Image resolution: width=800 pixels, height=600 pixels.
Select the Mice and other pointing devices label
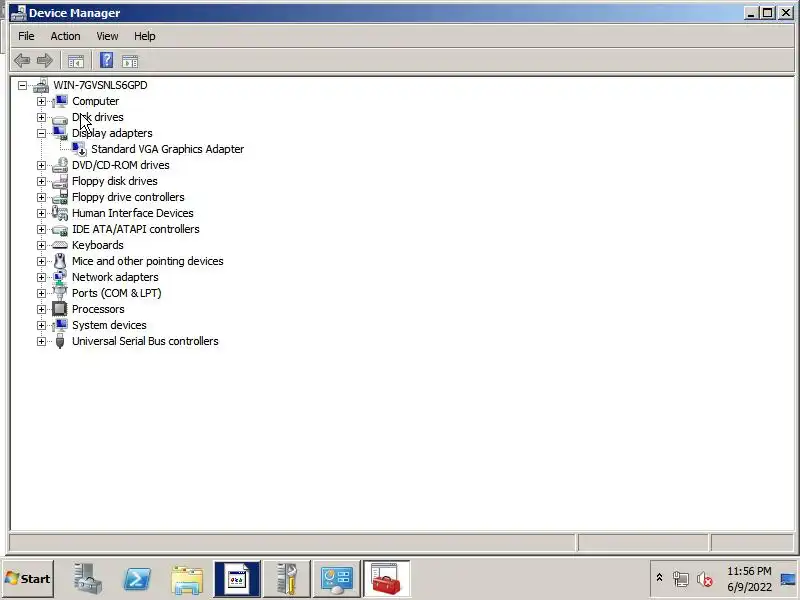147,261
